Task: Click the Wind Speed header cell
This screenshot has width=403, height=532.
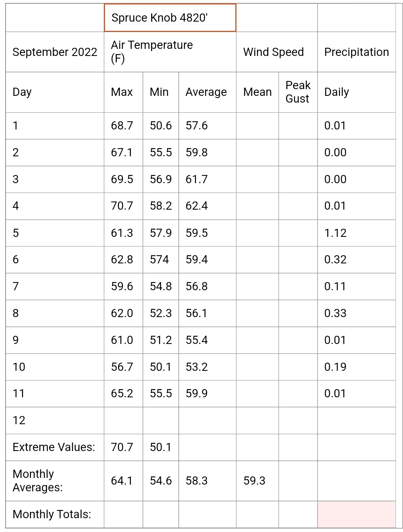Action: [x=277, y=52]
